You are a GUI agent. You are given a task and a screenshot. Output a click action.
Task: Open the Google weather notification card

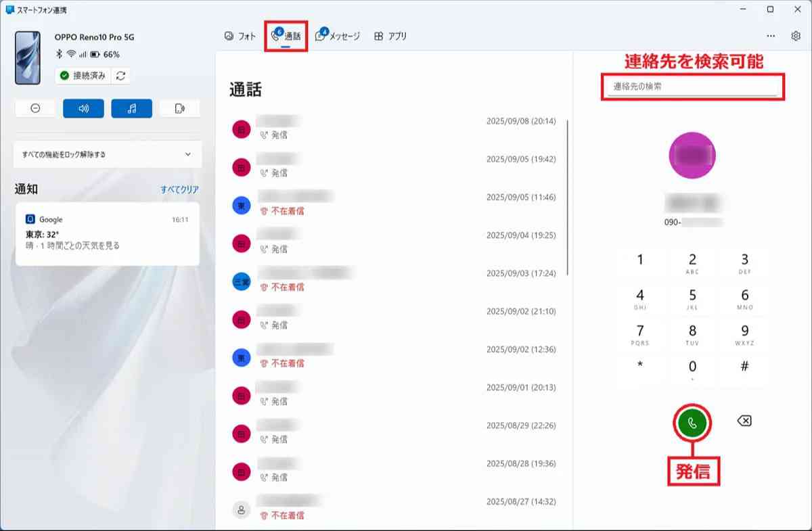(108, 233)
